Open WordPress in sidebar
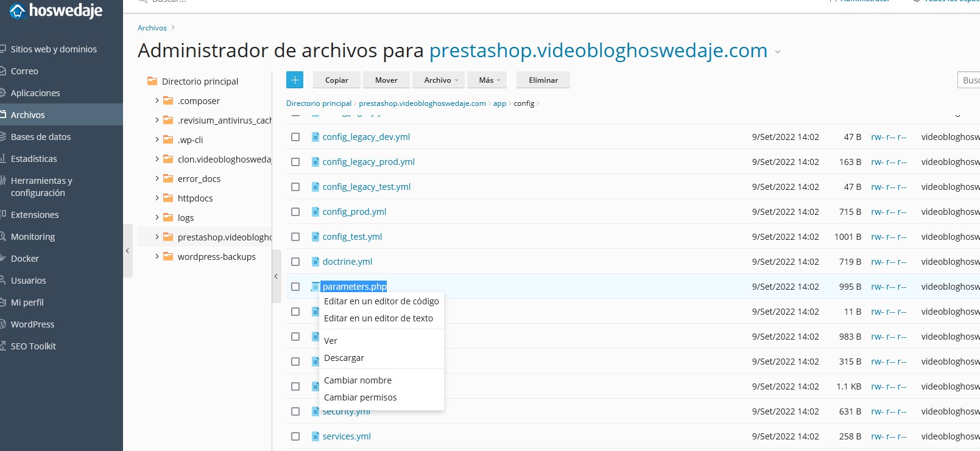The height and width of the screenshot is (451, 980). [32, 324]
